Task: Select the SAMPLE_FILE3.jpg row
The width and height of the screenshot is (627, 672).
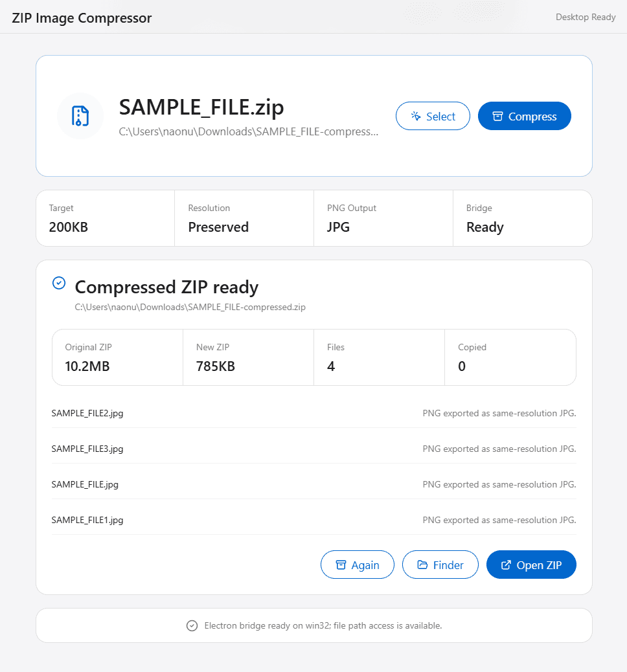Action: (x=314, y=449)
